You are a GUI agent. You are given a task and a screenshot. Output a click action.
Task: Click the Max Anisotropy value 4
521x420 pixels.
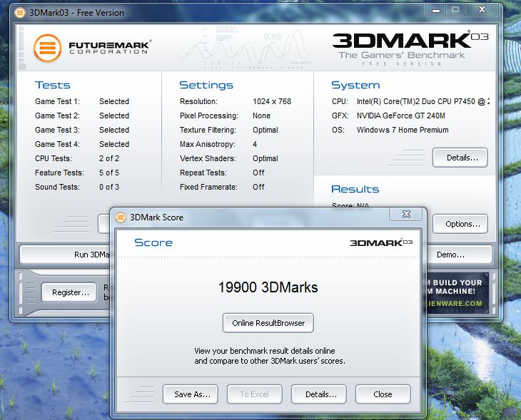tap(255, 144)
